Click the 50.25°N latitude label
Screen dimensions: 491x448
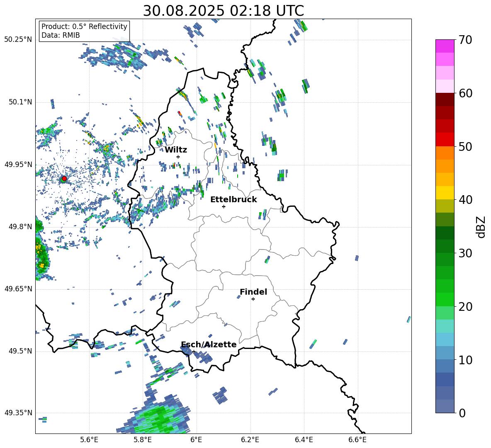pyautogui.click(x=18, y=40)
